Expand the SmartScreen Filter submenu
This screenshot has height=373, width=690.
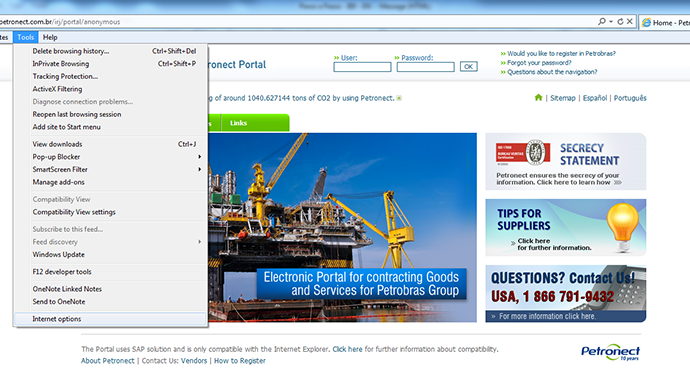[x=111, y=170]
